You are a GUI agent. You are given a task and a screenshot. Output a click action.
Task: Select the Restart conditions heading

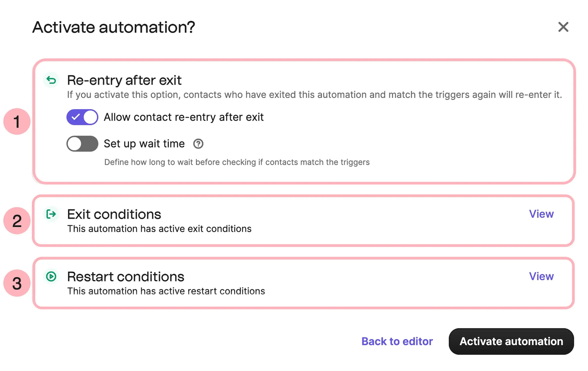tap(126, 277)
